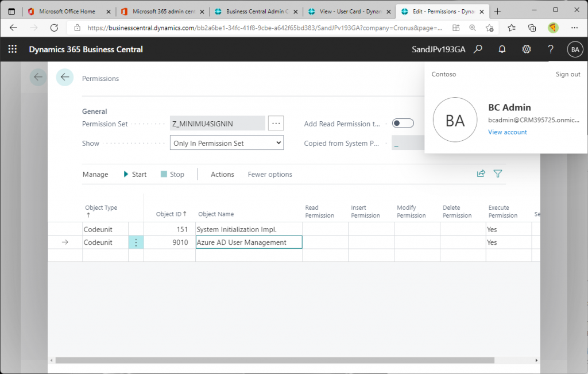The image size is (588, 374).
Task: Click the Execute Permission column header
Action: point(503,211)
